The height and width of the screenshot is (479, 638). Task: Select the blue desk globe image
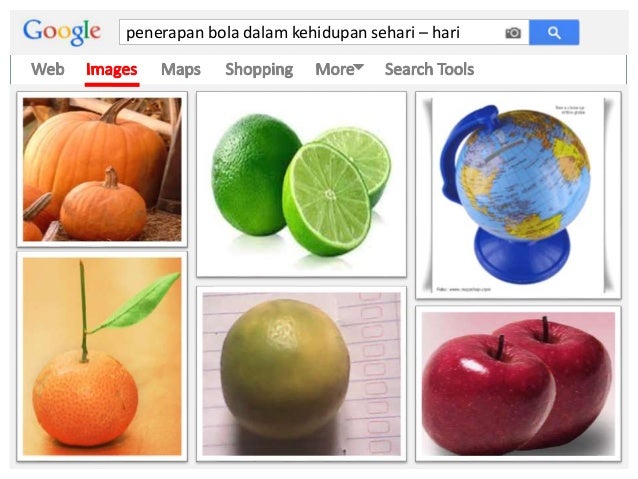[518, 195]
